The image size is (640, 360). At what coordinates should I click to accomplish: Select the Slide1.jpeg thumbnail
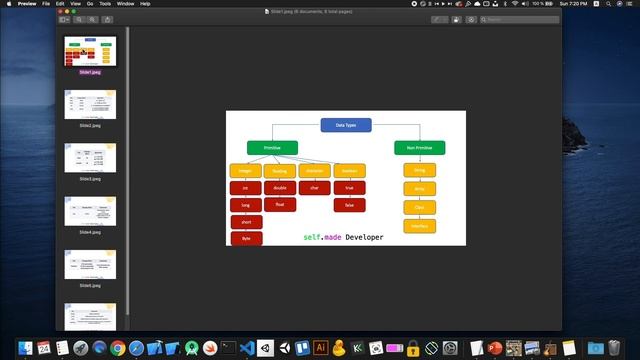coord(90,51)
